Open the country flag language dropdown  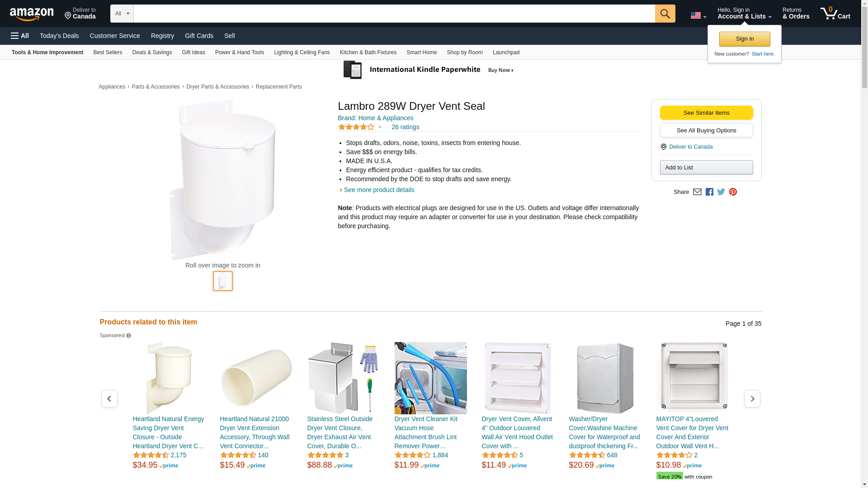click(x=698, y=16)
